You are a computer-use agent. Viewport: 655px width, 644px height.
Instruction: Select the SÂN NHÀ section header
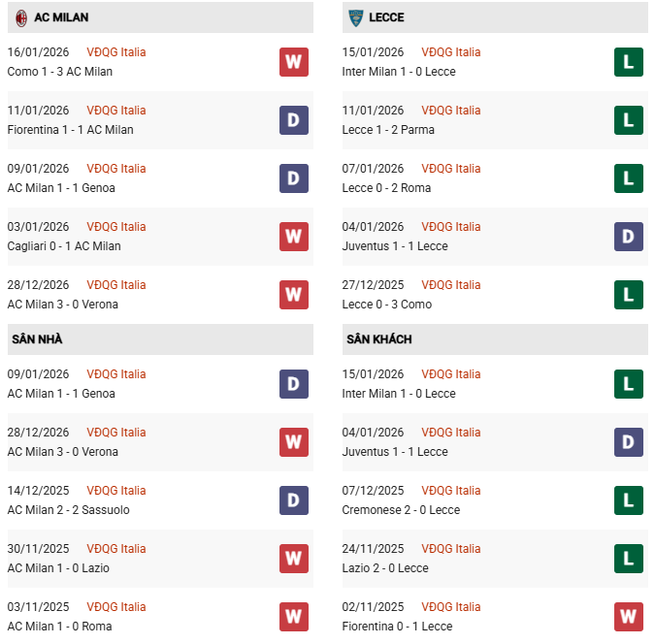click(x=38, y=339)
